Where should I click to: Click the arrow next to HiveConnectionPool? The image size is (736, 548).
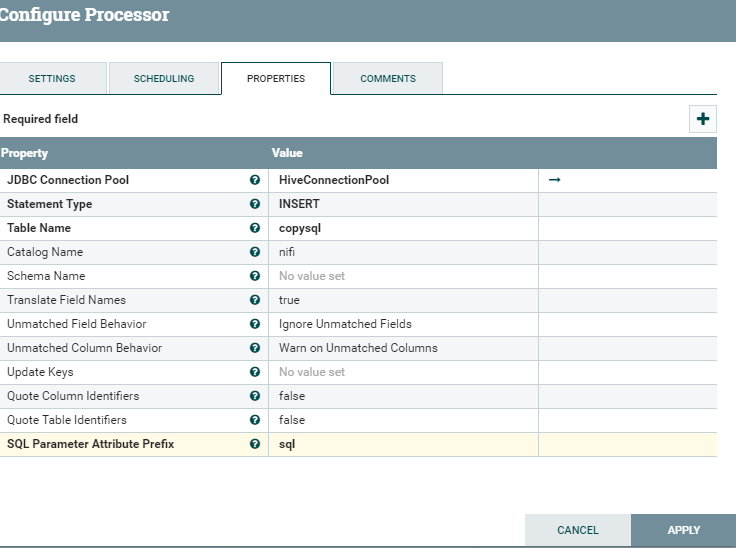click(555, 180)
